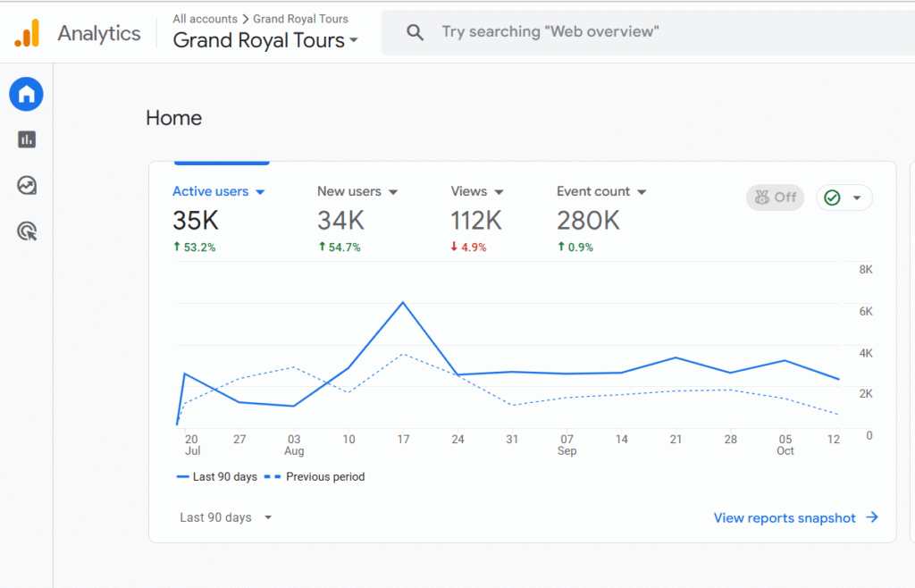Click the Google Analytics logo
This screenshot has height=588, width=915.
pyautogui.click(x=27, y=34)
